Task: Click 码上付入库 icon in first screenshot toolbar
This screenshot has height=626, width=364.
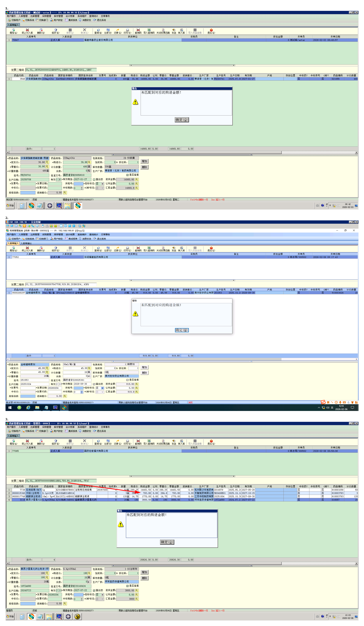Action: (x=27, y=30)
